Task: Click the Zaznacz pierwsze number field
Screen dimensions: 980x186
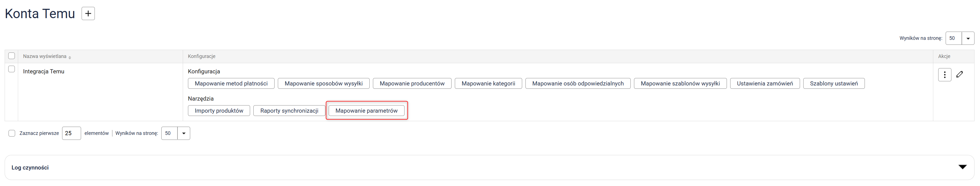Action: coord(71,134)
